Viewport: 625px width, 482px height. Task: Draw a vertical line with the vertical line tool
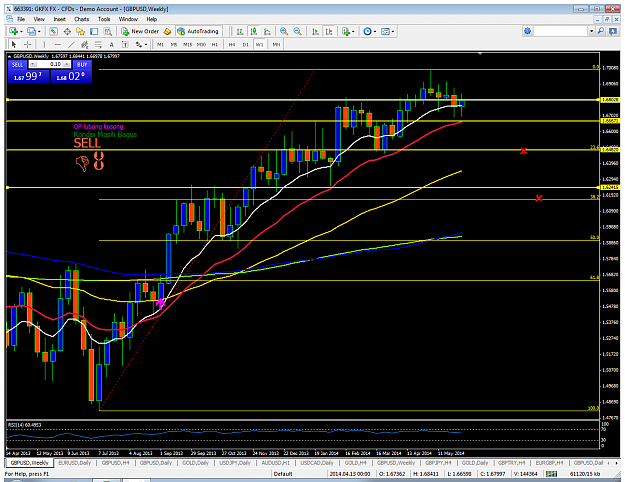pos(44,45)
